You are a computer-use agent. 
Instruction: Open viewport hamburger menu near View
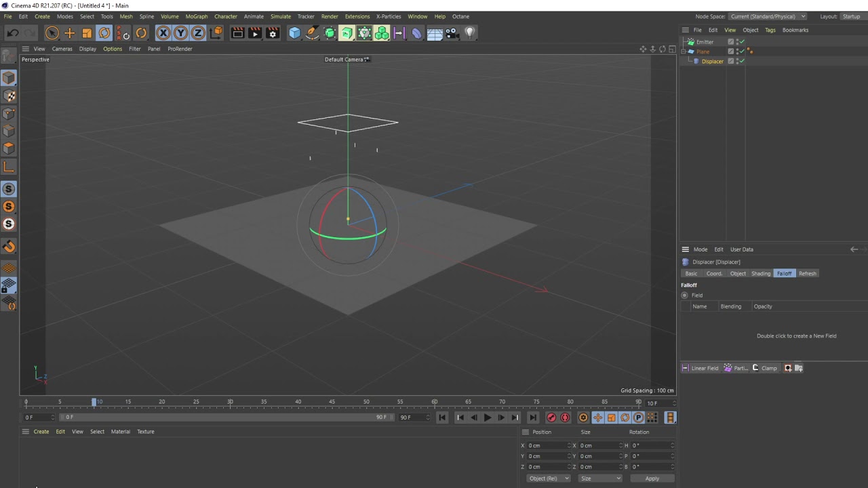(x=26, y=49)
